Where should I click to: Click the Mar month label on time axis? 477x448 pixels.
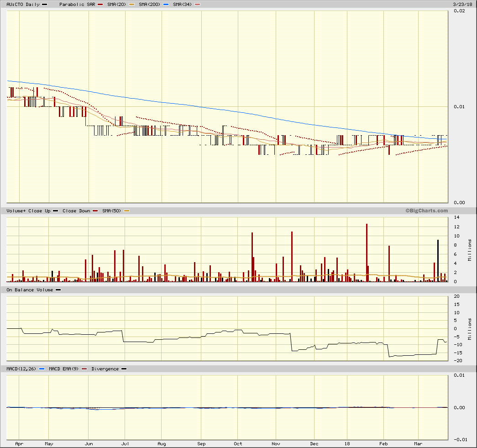pos(418,444)
